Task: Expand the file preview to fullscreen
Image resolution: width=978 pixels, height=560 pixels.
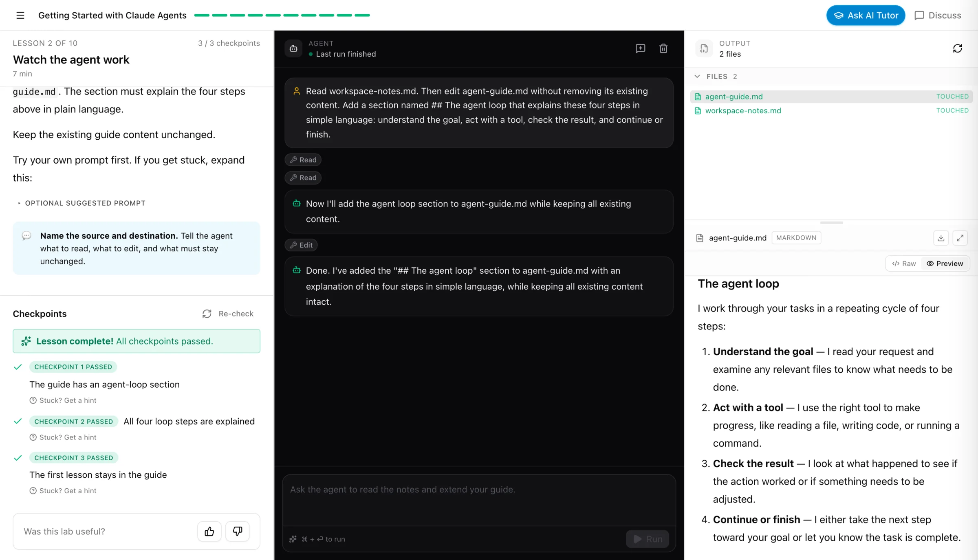Action: (960, 238)
